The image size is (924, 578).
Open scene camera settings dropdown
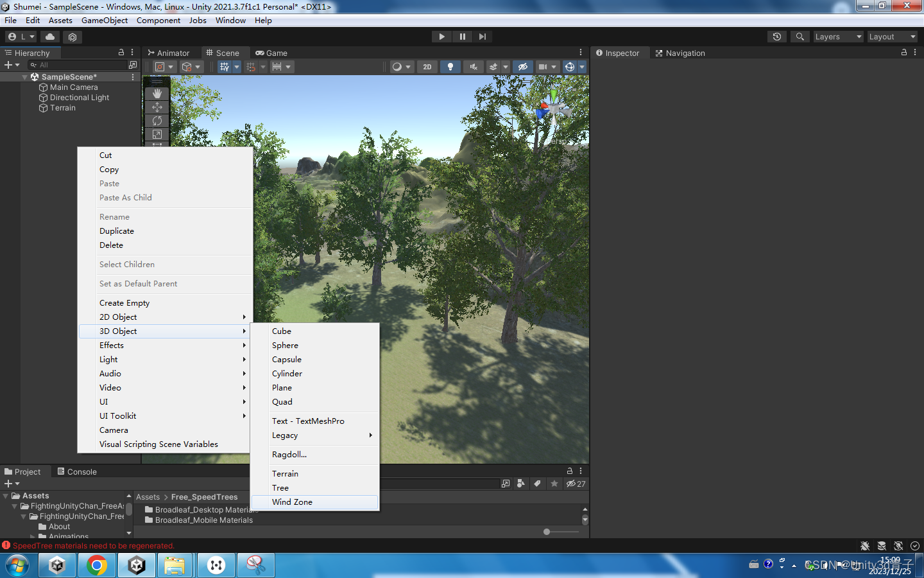click(547, 67)
